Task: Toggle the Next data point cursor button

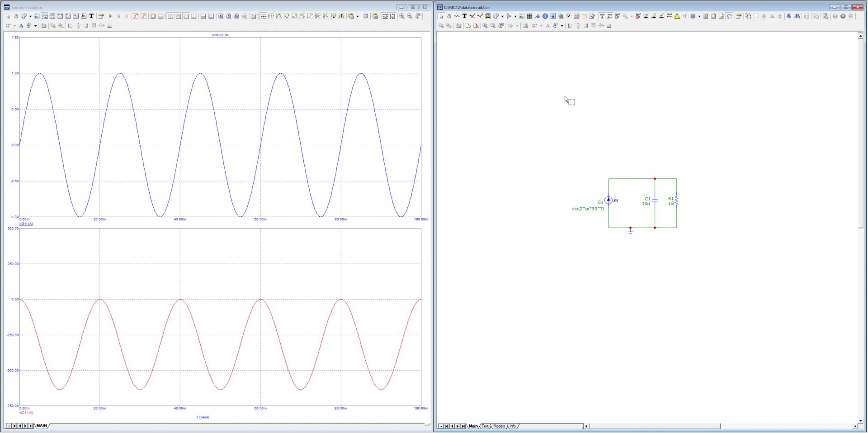Action: click(x=264, y=16)
